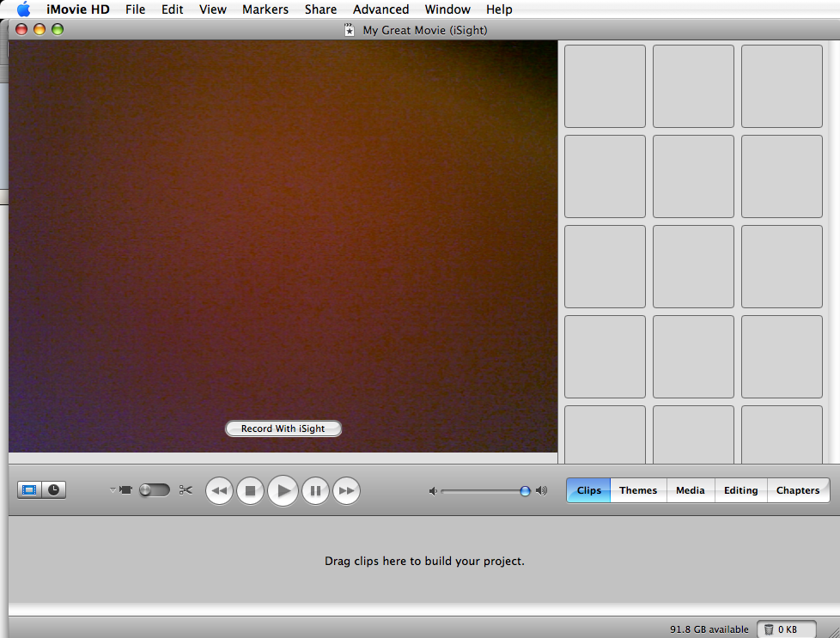Select the scissors edit mode icon

click(186, 490)
